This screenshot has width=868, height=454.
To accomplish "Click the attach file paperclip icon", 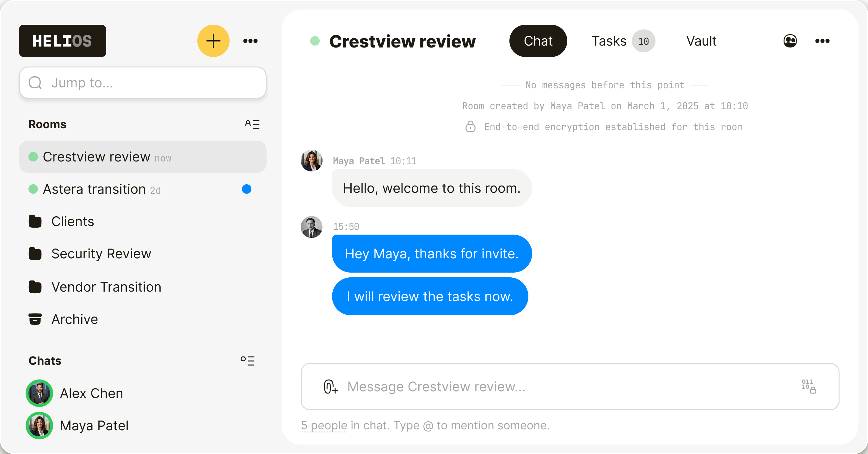I will pyautogui.click(x=330, y=387).
